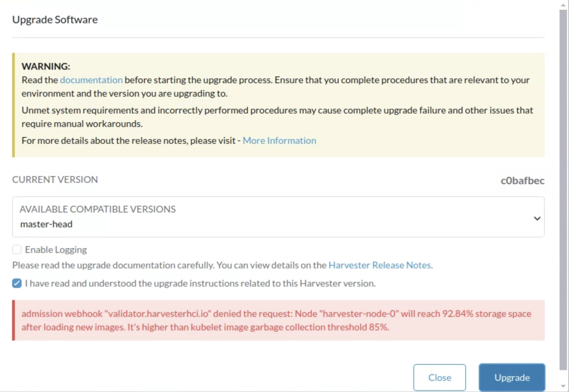569x392 pixels.
Task: Click the read-and-understood upgrade instructions label text
Action: [200, 284]
